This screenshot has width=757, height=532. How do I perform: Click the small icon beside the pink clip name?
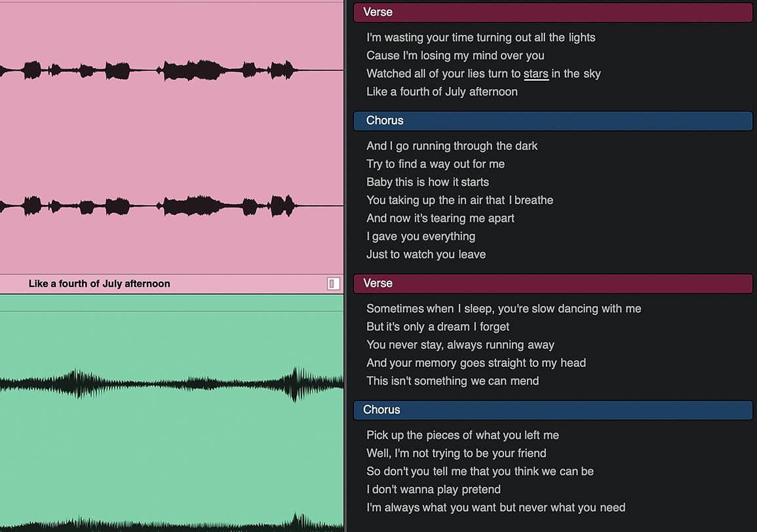tap(333, 284)
